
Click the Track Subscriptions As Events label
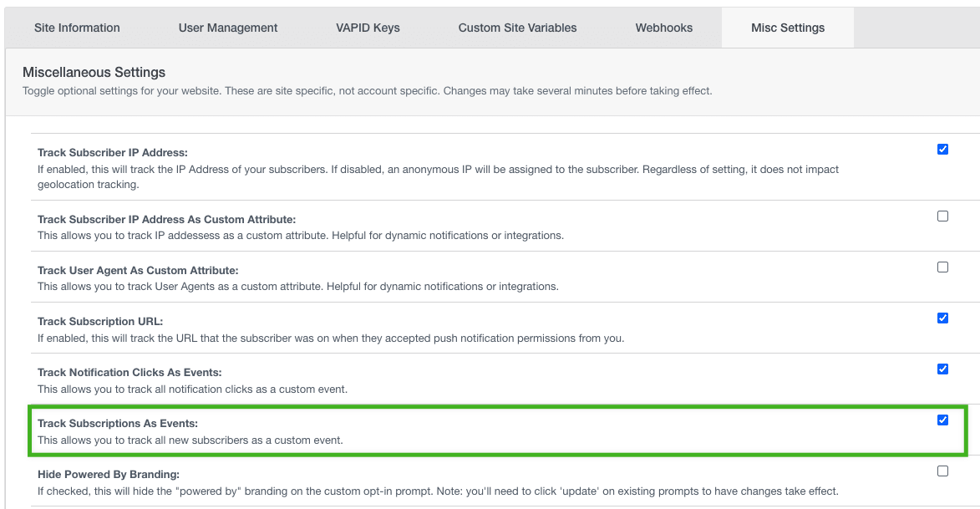point(118,424)
